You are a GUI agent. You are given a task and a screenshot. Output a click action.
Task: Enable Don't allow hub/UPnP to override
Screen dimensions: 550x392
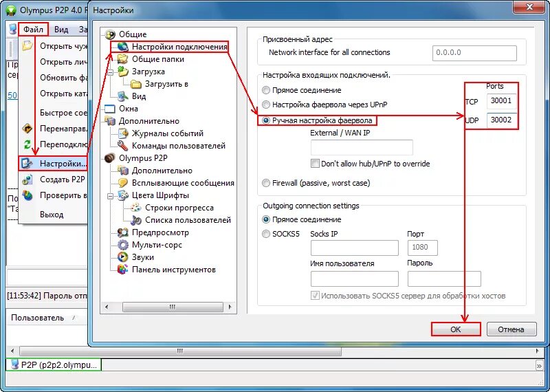[315, 164]
